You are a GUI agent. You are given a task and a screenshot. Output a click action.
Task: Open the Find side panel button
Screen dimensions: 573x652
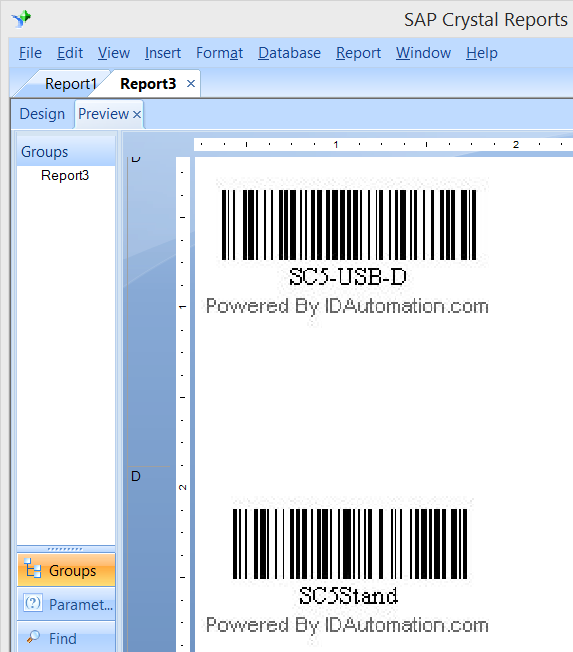66,637
